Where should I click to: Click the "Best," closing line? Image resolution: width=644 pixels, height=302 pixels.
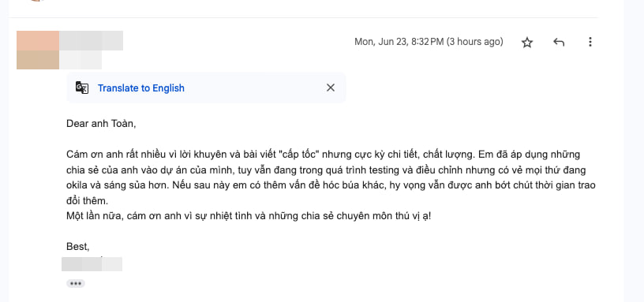pos(78,247)
